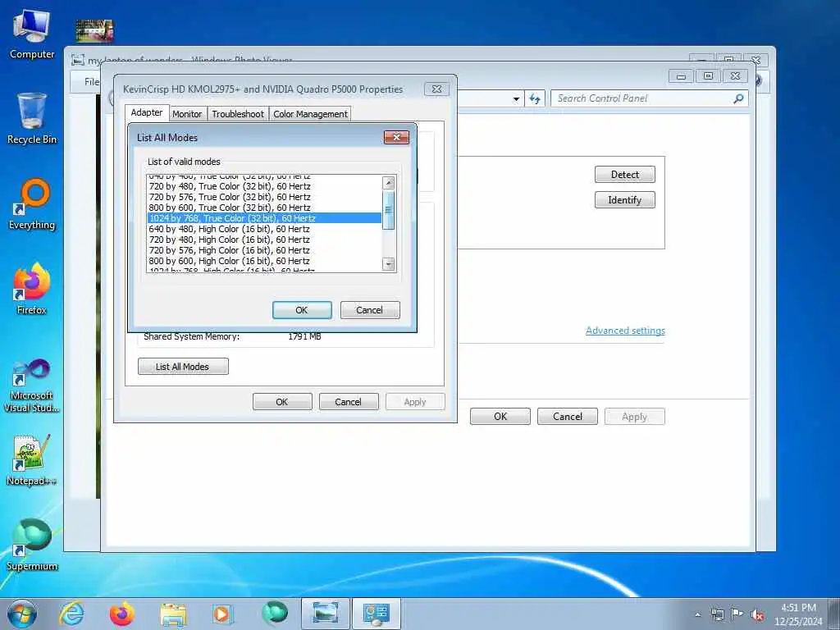This screenshot has height=630, width=840.
Task: Click the List All Modes button
Action: pos(183,367)
